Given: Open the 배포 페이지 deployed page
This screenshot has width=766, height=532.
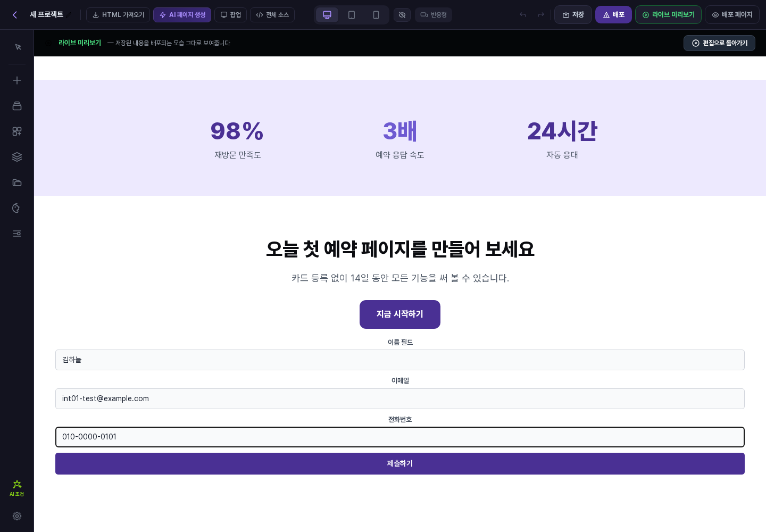Looking at the screenshot, I should coord(732,15).
